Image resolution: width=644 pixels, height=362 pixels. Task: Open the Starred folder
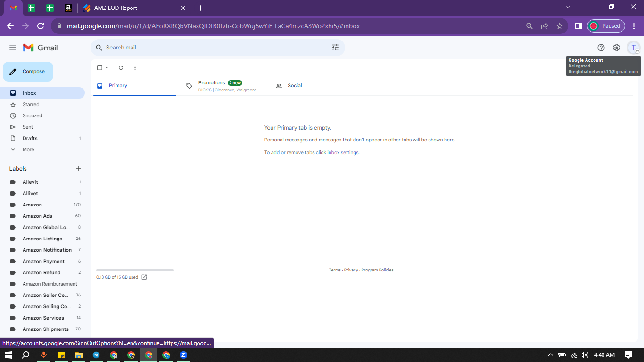point(42,104)
